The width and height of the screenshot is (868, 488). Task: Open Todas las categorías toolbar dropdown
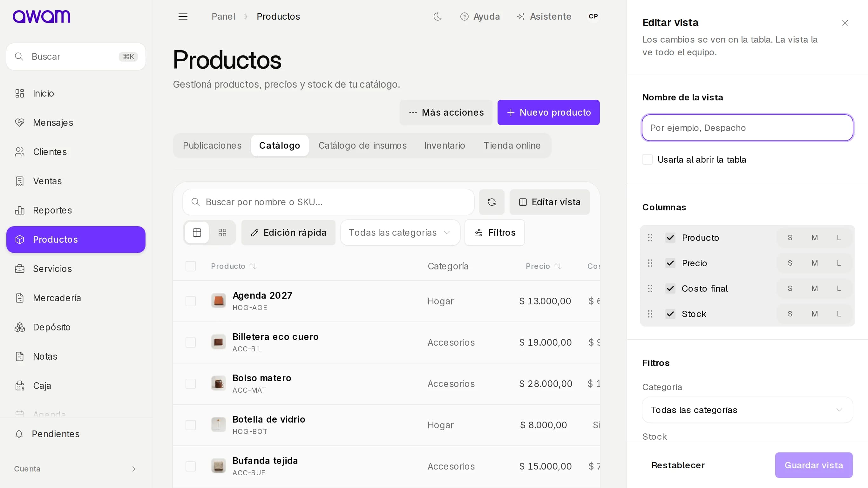[400, 233]
